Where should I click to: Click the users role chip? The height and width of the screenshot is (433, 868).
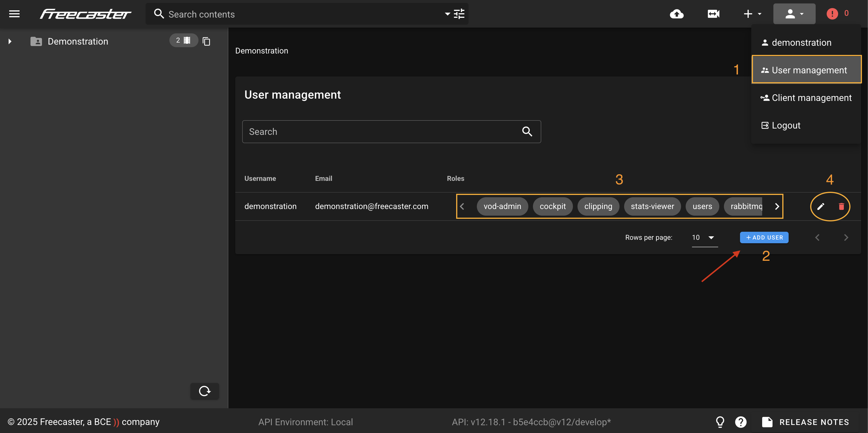[702, 206]
